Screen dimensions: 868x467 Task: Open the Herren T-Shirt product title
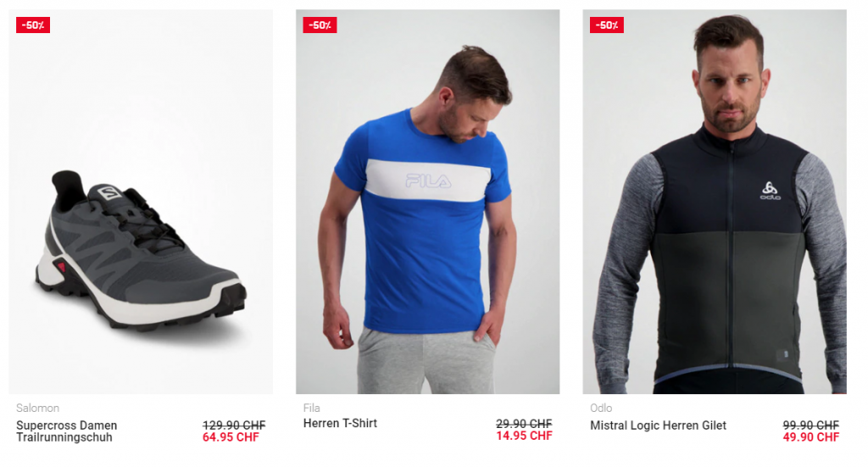[340, 423]
